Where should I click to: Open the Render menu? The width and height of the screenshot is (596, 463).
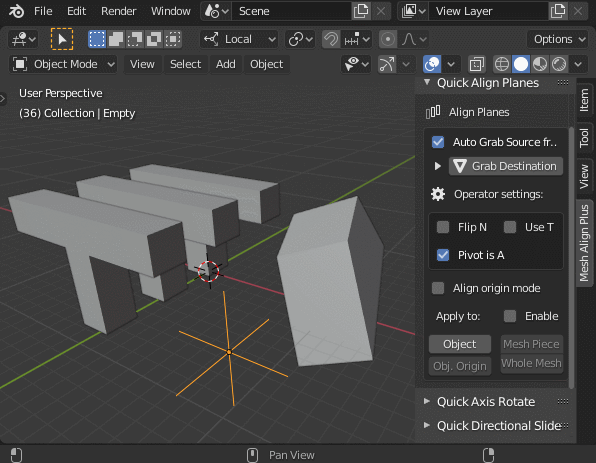[x=118, y=11]
